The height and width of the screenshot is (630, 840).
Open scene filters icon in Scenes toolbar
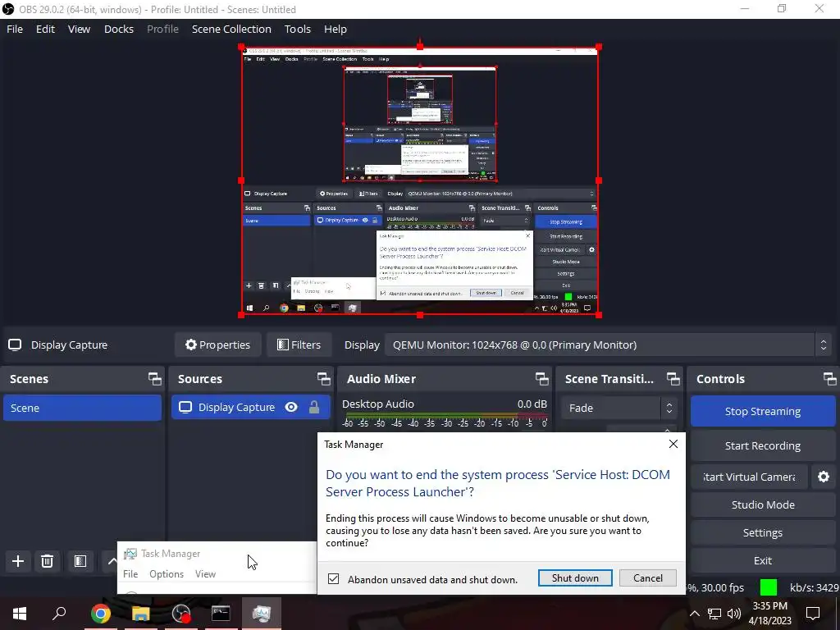[x=80, y=561]
